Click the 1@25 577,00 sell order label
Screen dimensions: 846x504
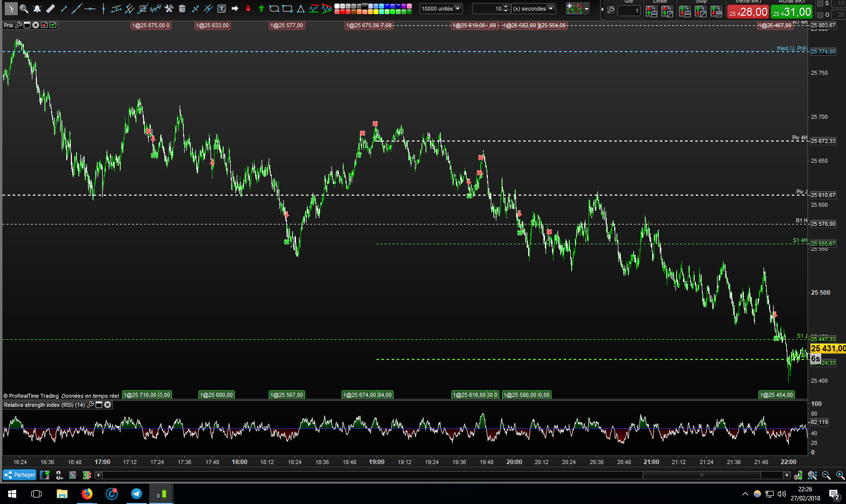(287, 25)
